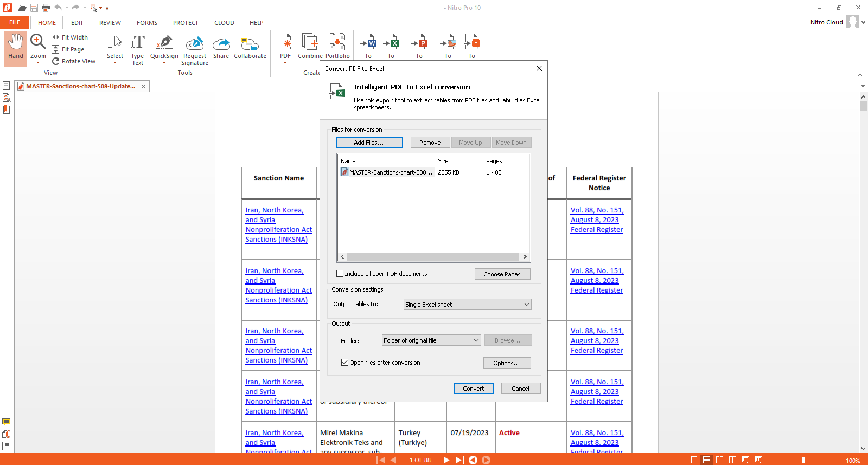Cancel the Convert PDF to Excel dialog
This screenshot has height=465, width=868.
click(x=521, y=389)
